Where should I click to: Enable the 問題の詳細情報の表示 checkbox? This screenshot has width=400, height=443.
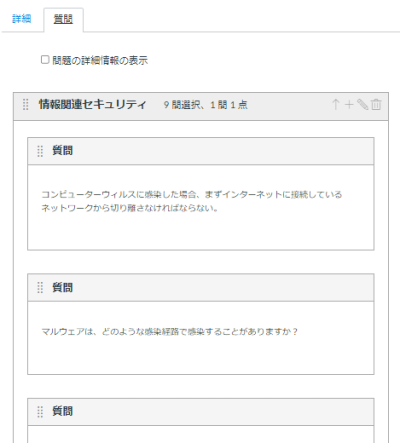(45, 60)
